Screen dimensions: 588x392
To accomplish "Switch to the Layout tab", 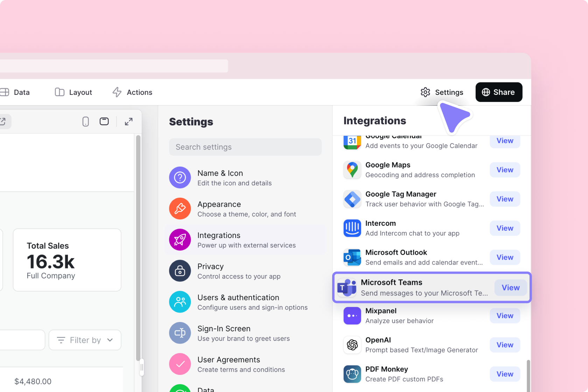I will [x=73, y=92].
